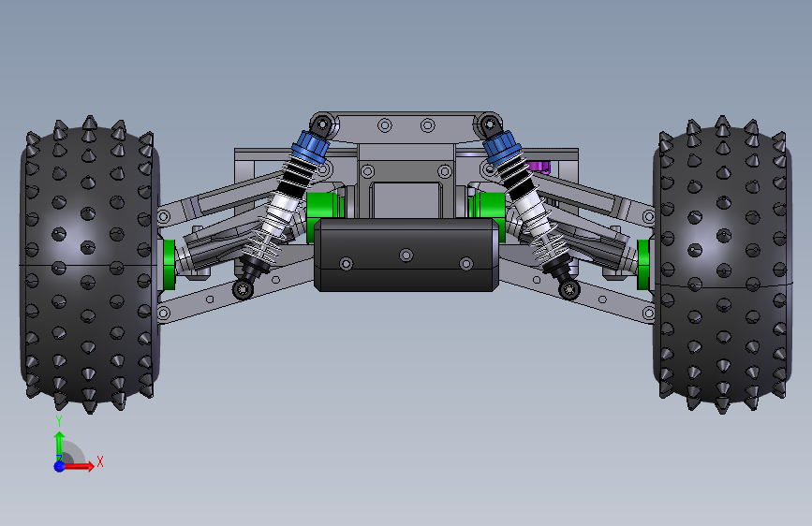Click the left screw on the black bumper

click(x=346, y=264)
